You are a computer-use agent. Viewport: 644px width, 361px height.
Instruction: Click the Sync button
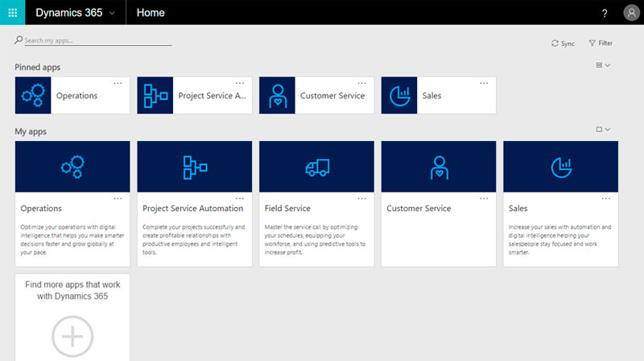click(x=563, y=44)
